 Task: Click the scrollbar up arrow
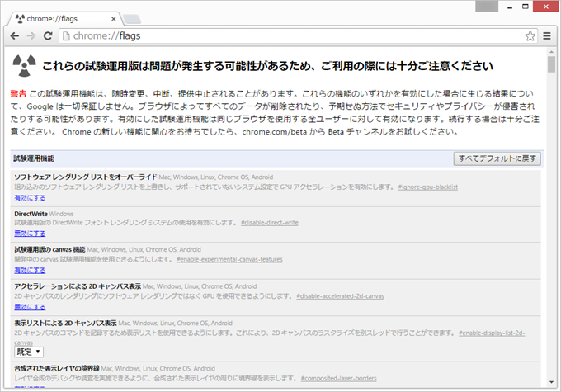point(551,52)
